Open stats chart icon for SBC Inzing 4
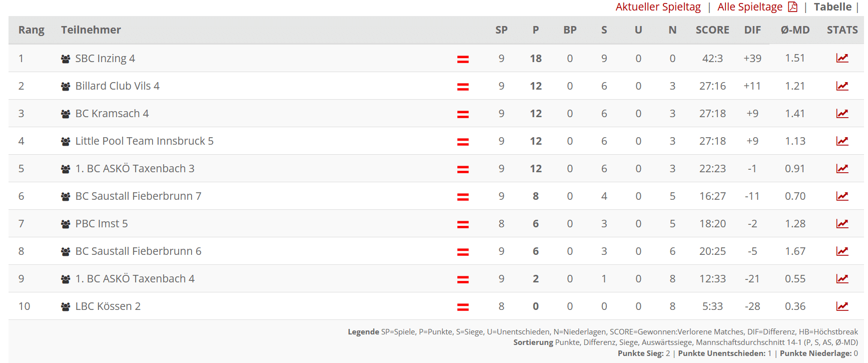 coord(842,58)
